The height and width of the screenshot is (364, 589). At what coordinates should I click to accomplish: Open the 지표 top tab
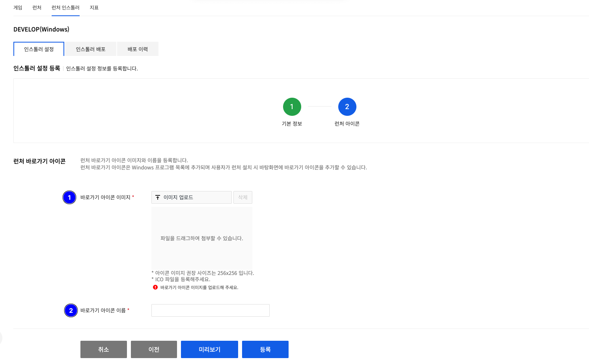94,8
